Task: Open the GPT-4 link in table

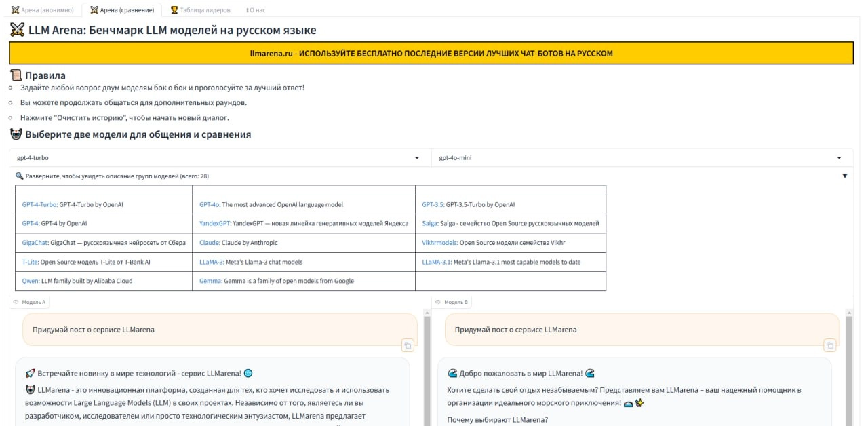Action: 31,223
